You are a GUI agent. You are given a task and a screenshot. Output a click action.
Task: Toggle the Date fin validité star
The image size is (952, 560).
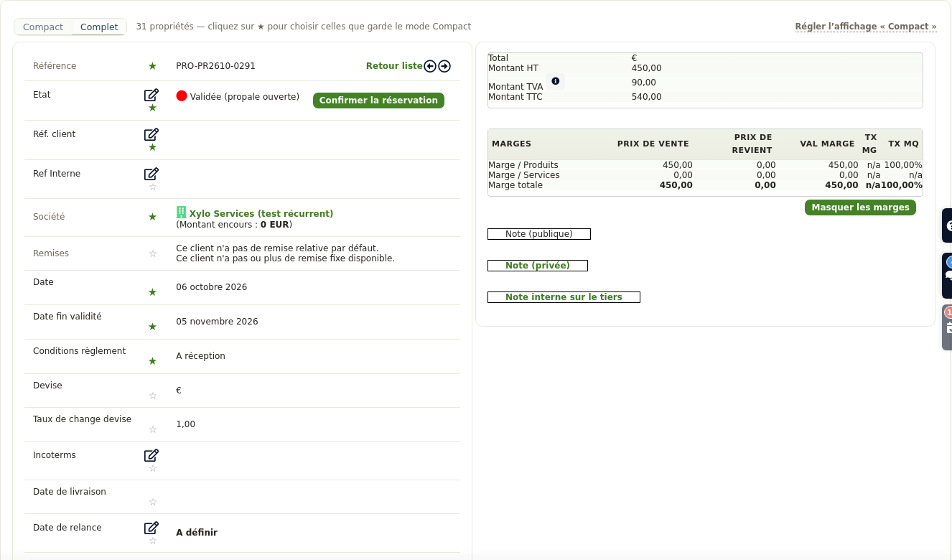coord(152,327)
